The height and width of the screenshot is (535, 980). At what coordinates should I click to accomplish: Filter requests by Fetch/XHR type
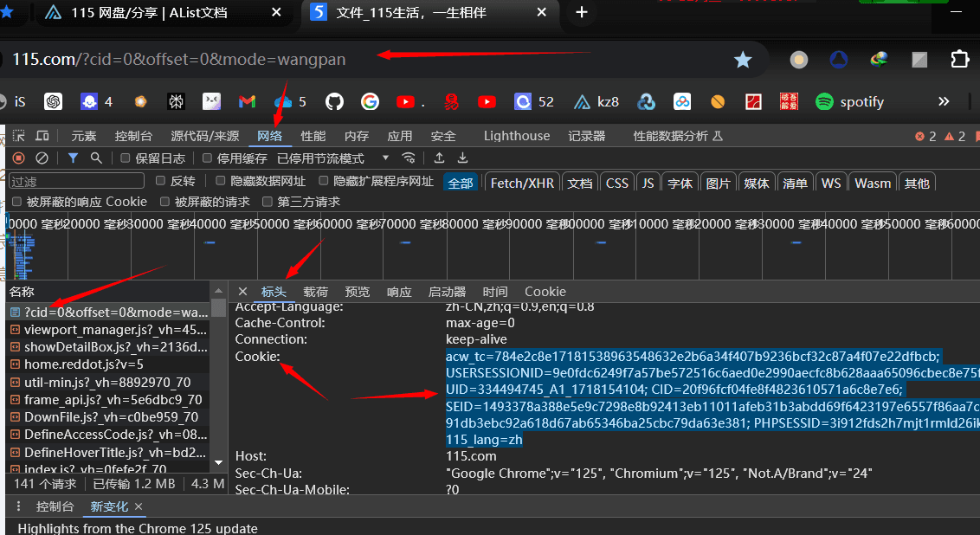(522, 183)
